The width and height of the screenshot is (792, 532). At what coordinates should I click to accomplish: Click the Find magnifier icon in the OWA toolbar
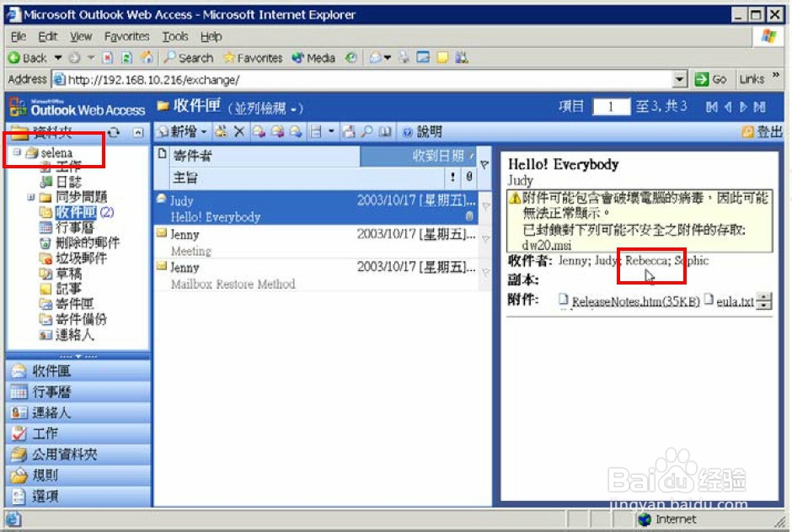pyautogui.click(x=367, y=132)
